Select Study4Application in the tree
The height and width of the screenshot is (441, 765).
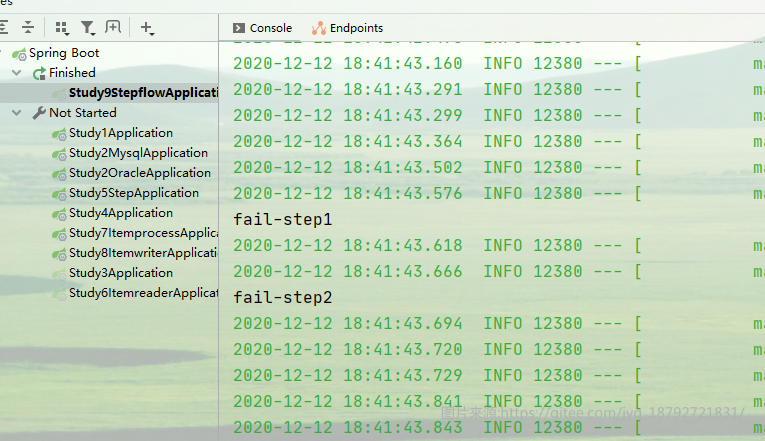click(x=121, y=213)
